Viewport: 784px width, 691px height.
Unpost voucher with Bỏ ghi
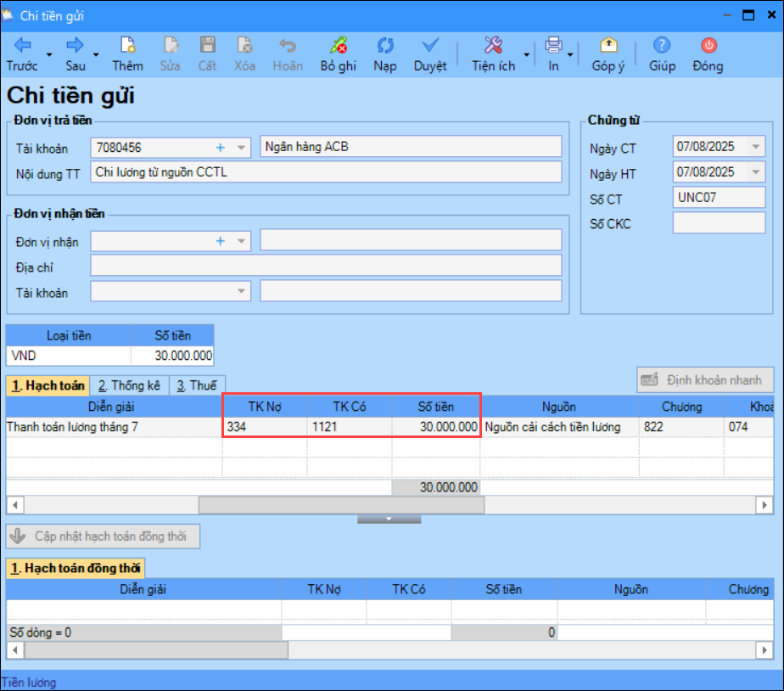(x=339, y=54)
